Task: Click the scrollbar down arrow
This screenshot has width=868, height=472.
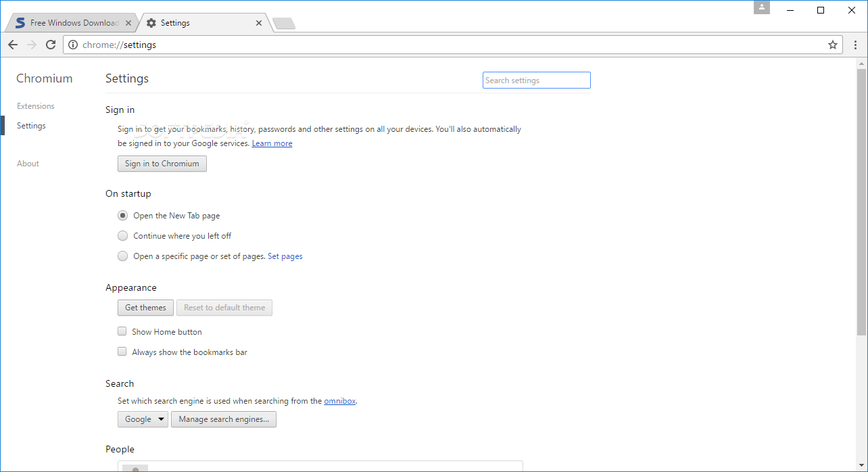Action: tap(861, 466)
